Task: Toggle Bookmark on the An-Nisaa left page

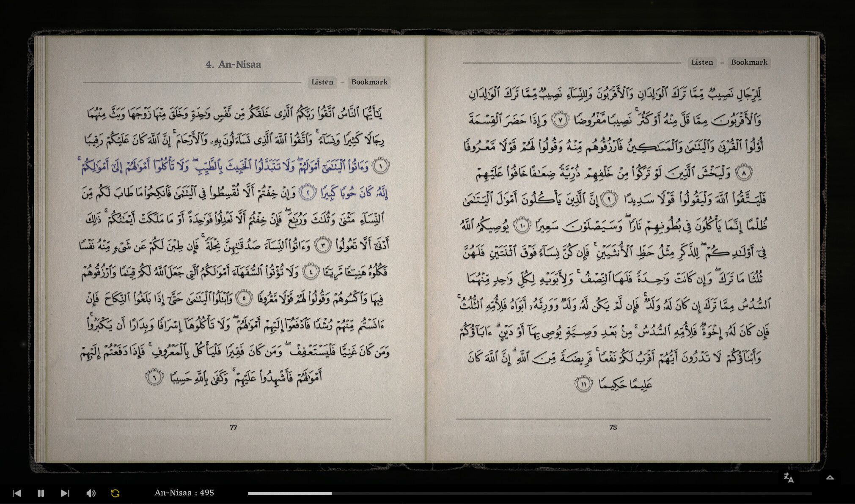Action: (x=369, y=82)
